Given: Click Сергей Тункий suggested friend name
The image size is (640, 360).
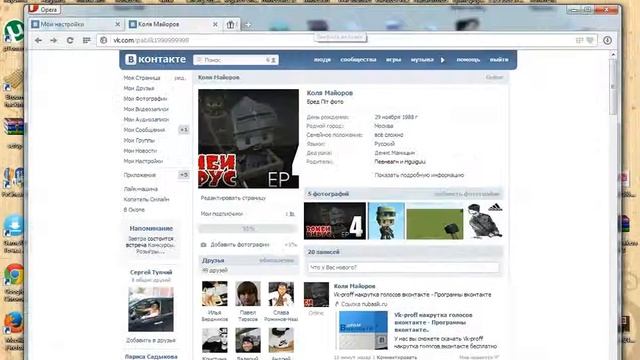Looking at the screenshot, I should pyautogui.click(x=151, y=272).
